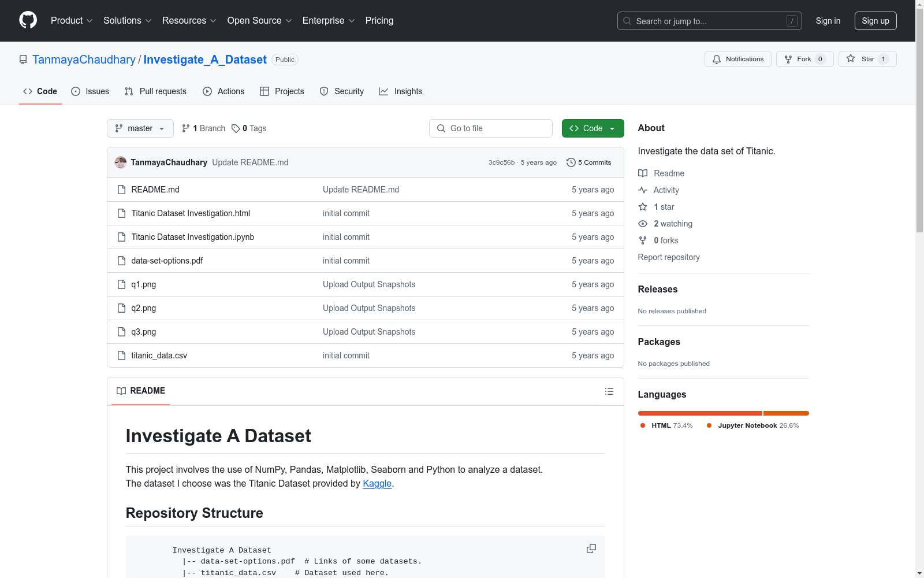Open the master branch dropdown
The width and height of the screenshot is (924, 578).
140,128
